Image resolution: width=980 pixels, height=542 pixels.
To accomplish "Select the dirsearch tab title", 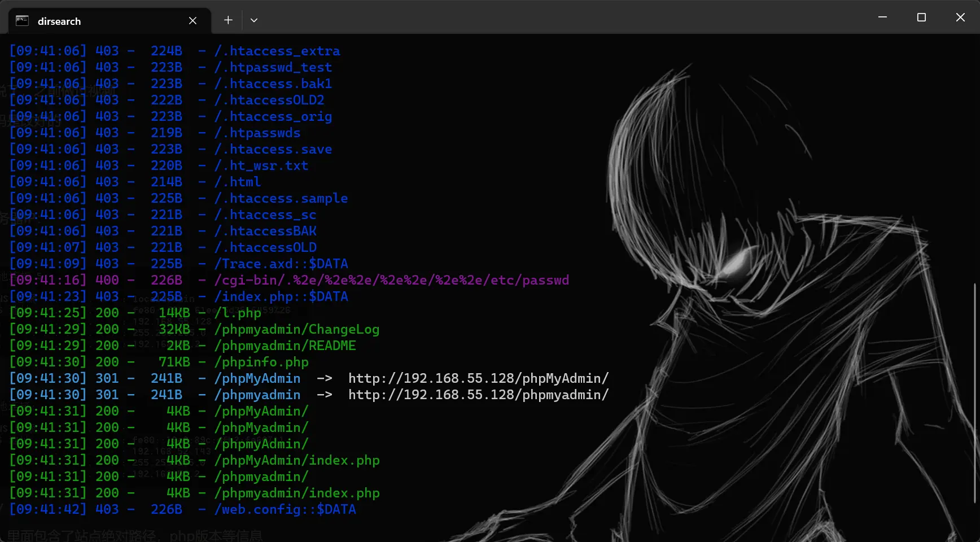I will point(59,21).
